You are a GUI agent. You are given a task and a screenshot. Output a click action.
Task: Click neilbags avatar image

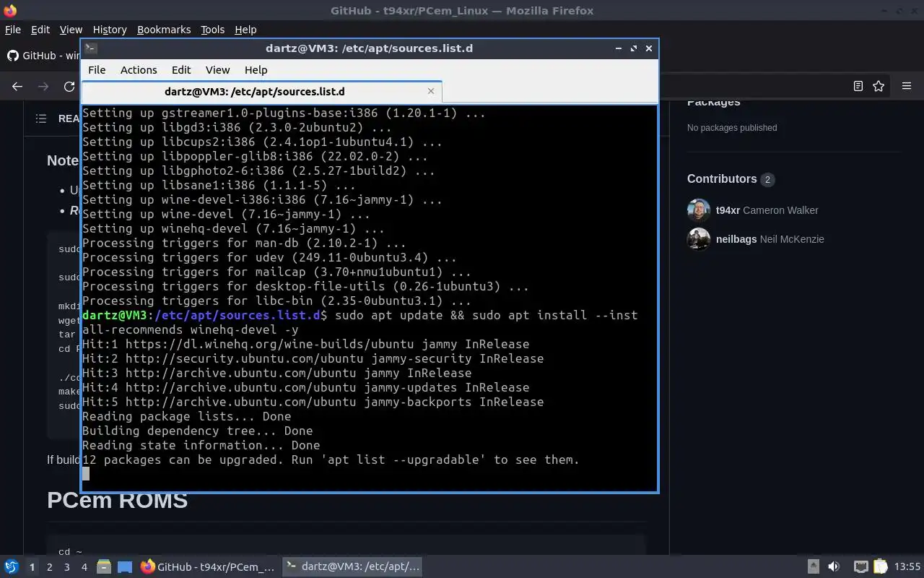pyautogui.click(x=699, y=239)
